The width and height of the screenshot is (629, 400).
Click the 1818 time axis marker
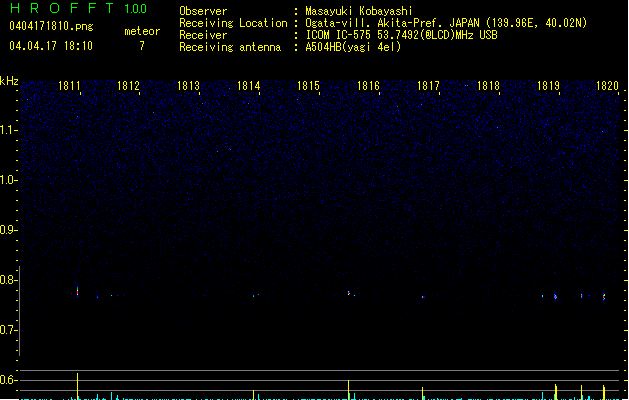[488, 86]
